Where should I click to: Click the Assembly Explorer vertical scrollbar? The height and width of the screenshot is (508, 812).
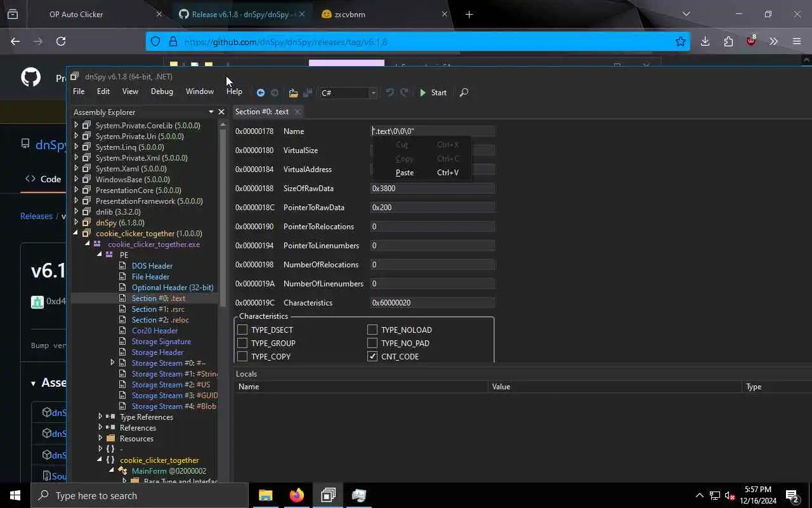click(222, 218)
